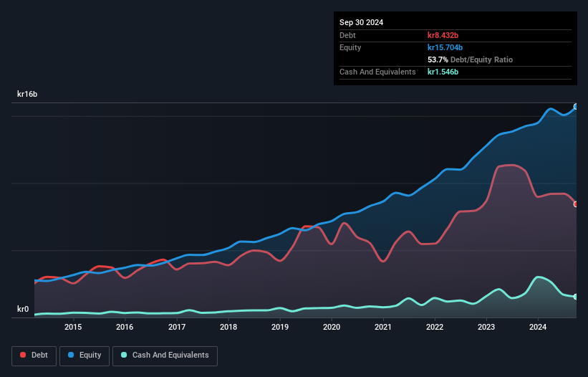Toggle the Equity series legend button
The image size is (588, 377).
(84, 355)
